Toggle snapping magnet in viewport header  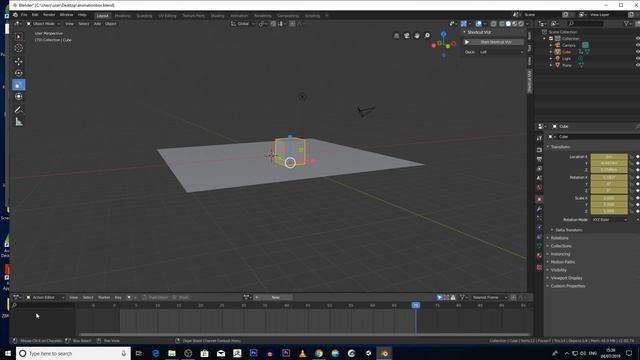[x=273, y=24]
